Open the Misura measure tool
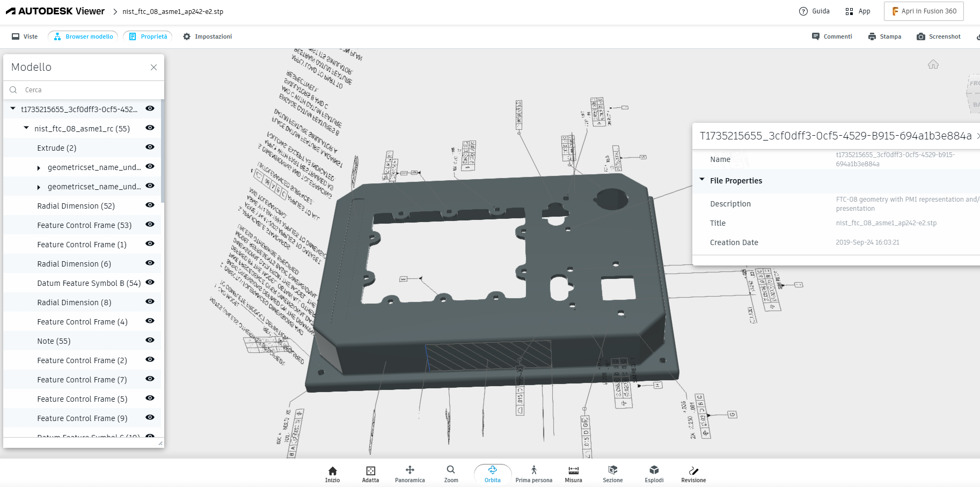This screenshot has width=980, height=487. point(573,474)
